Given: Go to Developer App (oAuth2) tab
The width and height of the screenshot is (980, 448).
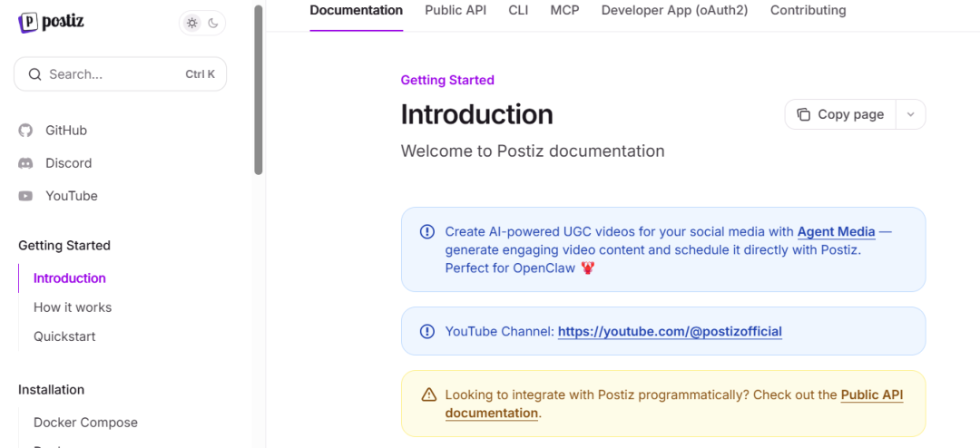Looking at the screenshot, I should (674, 11).
